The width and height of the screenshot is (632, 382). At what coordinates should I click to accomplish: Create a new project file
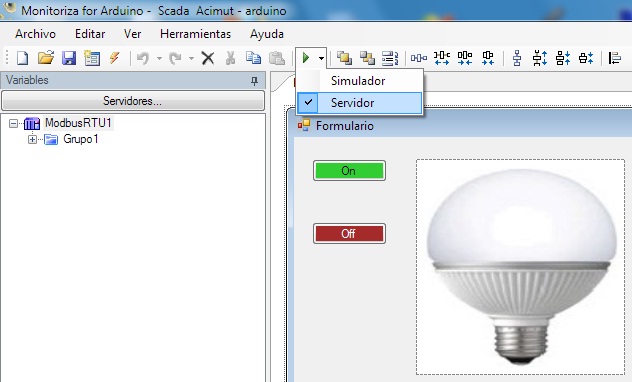(x=23, y=58)
